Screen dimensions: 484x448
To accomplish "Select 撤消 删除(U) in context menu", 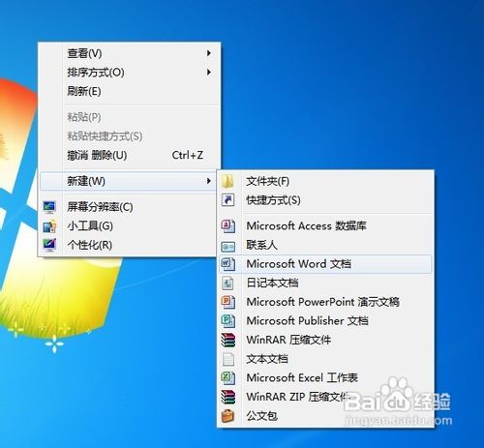I will pos(129,156).
